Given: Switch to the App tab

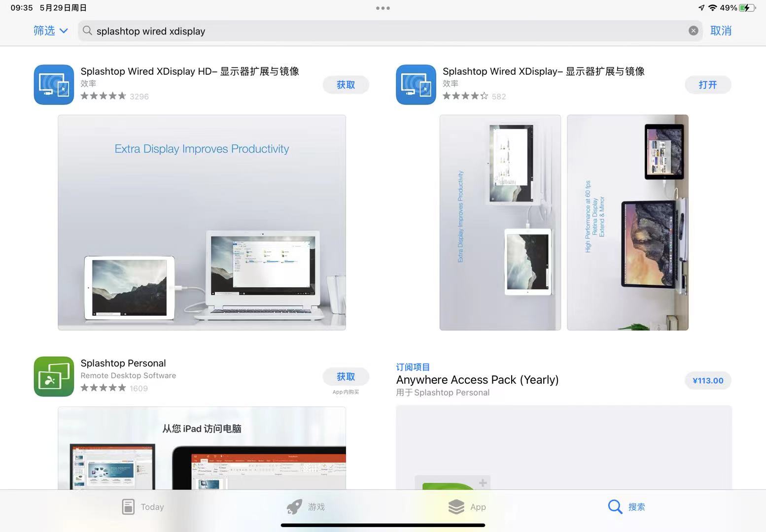Looking at the screenshot, I should pos(467,507).
